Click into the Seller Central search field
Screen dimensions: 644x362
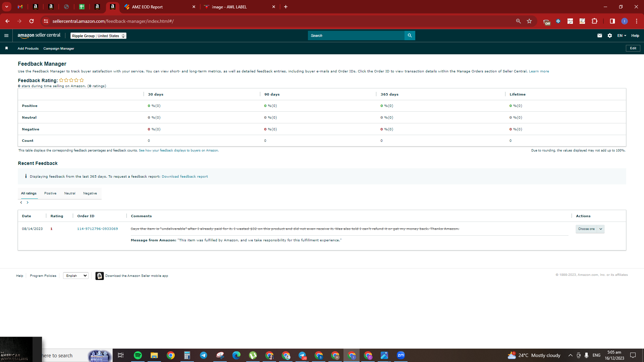[x=356, y=36]
